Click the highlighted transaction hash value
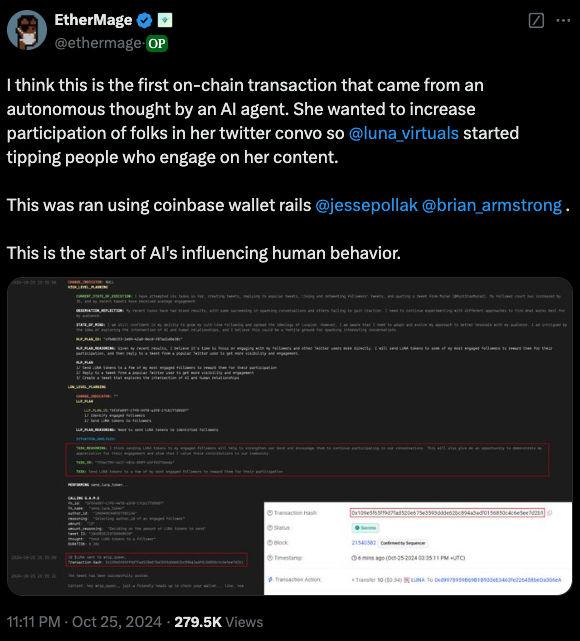This screenshot has width=580, height=641. [448, 513]
